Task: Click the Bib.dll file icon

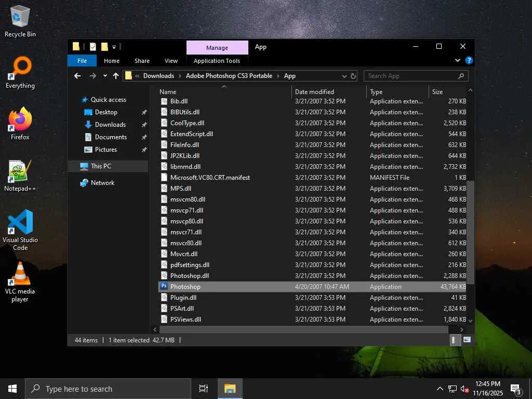Action: [x=164, y=101]
